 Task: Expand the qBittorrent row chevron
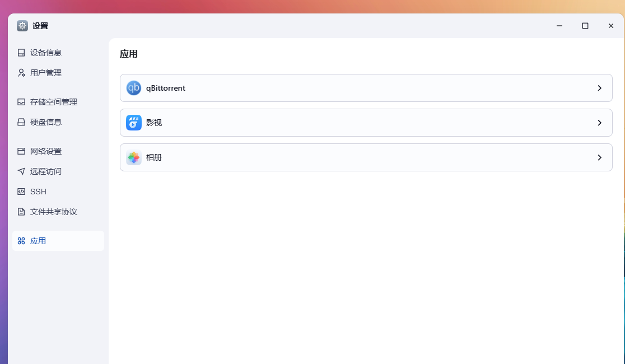599,88
